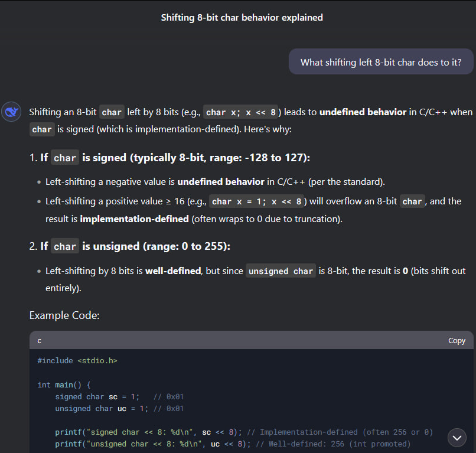Click the "c" language label of code block
Image resolution: width=476 pixels, height=453 pixels.
tap(40, 341)
